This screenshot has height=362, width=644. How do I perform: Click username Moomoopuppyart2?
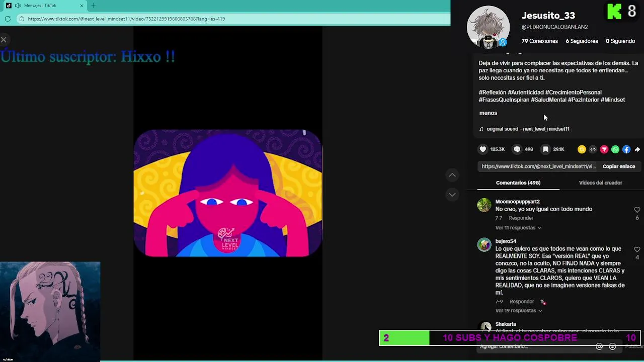(517, 202)
